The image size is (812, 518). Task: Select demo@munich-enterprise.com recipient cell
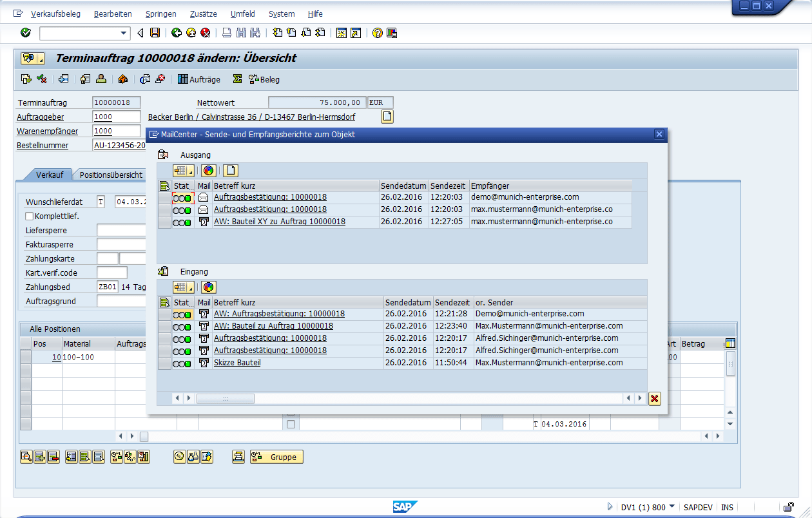(x=550, y=197)
